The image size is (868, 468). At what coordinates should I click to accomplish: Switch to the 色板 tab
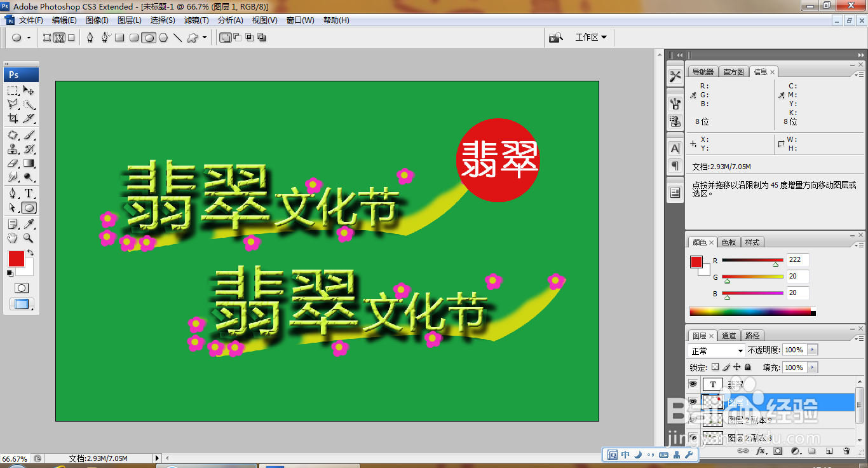[x=728, y=242]
